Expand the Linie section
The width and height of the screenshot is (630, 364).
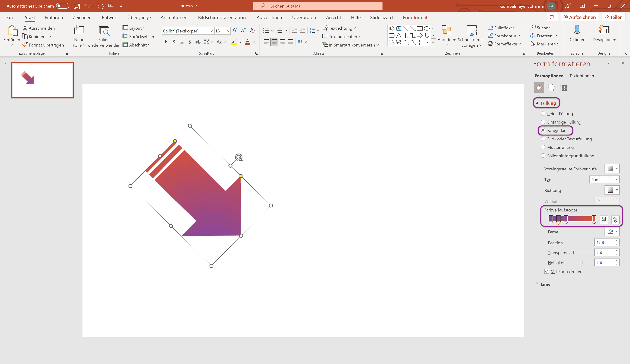pos(545,284)
